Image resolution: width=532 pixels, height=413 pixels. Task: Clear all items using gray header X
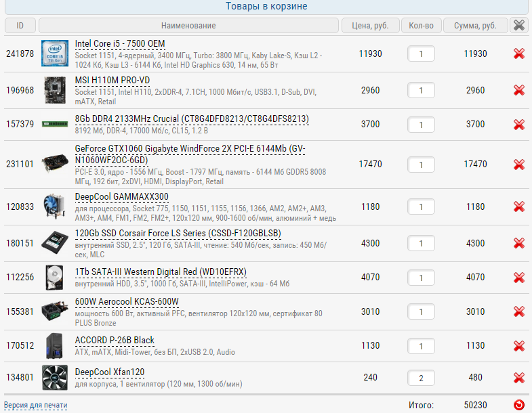tap(518, 26)
